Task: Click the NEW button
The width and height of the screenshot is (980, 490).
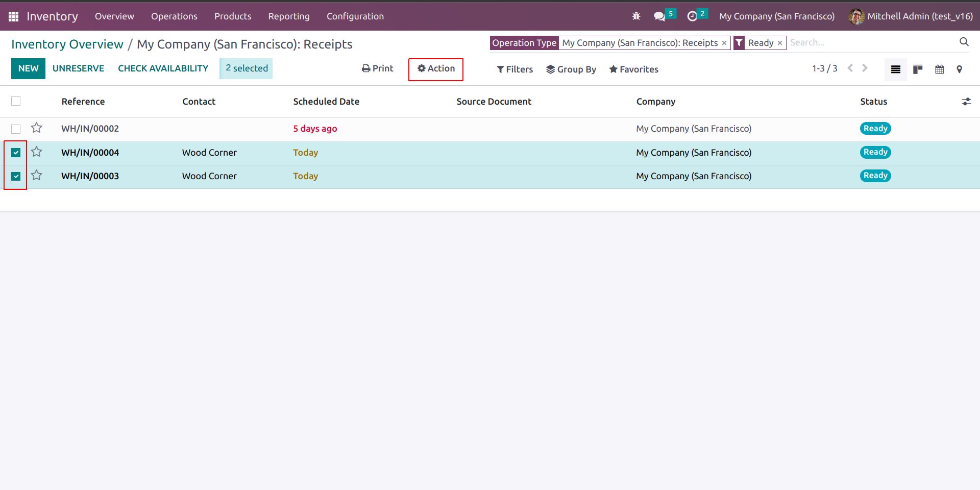Action: pos(28,68)
